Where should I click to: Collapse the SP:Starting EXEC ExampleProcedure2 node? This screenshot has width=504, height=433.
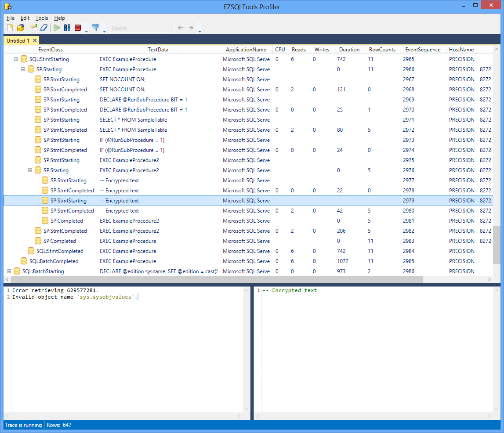(30, 170)
